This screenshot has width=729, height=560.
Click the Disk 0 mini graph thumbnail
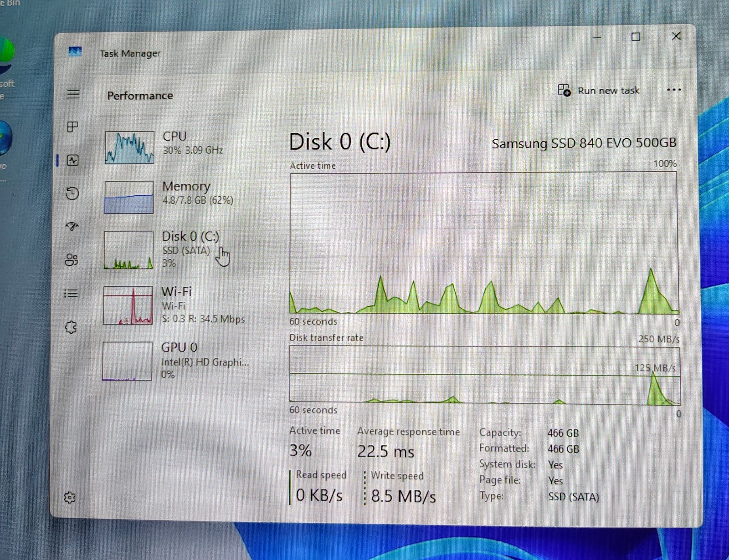click(128, 250)
